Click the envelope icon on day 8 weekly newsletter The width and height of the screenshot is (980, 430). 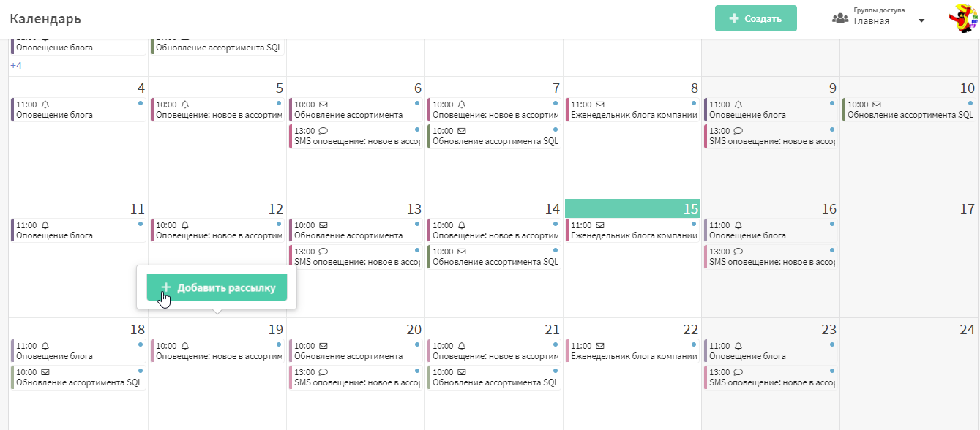click(600, 105)
